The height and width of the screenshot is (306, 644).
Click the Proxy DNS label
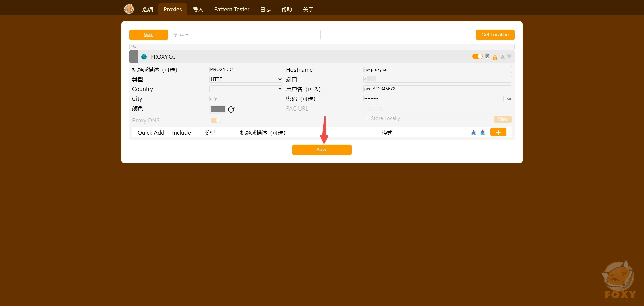146,120
